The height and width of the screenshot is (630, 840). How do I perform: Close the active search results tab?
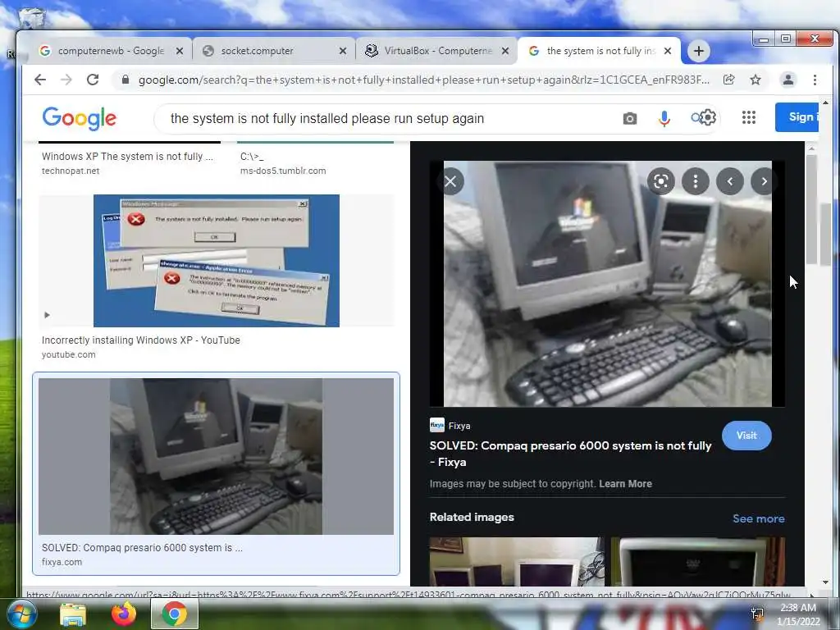click(x=668, y=51)
